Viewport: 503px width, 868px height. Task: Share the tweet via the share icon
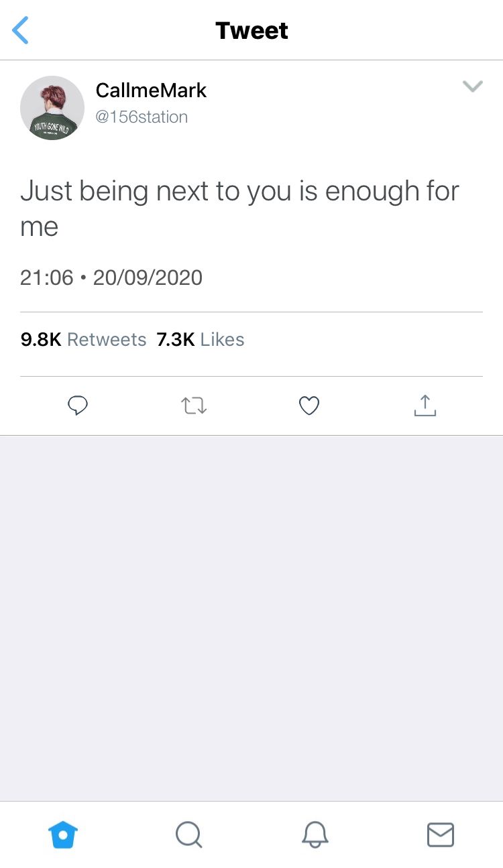[425, 405]
